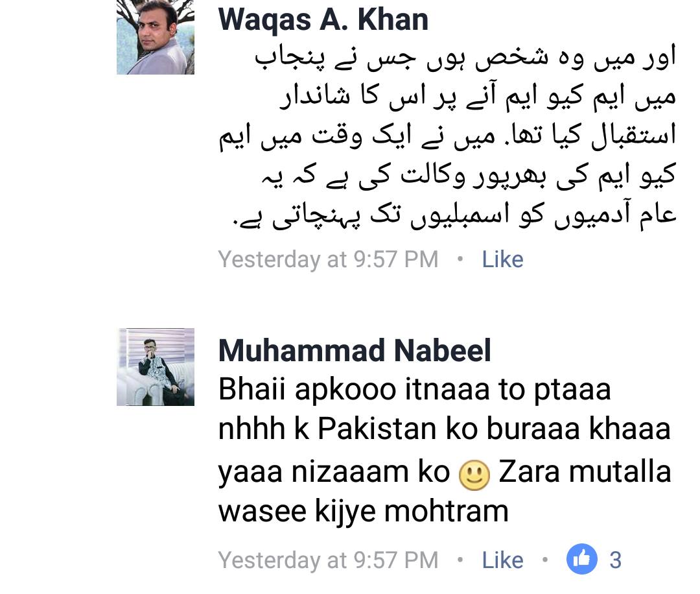The image size is (700, 594).
Task: Click the word Pakistan in Nabeel's comment
Action: [378, 429]
